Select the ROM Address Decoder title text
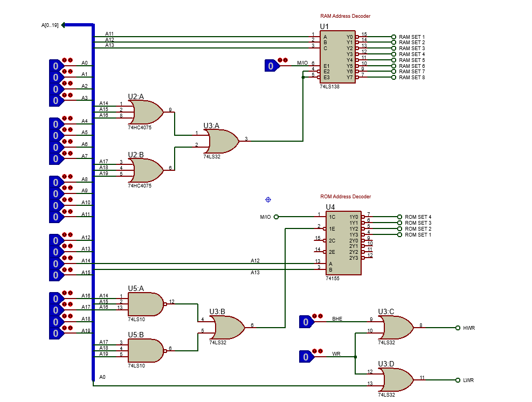Screen dimensions: 532x402 pyautogui.click(x=346, y=197)
